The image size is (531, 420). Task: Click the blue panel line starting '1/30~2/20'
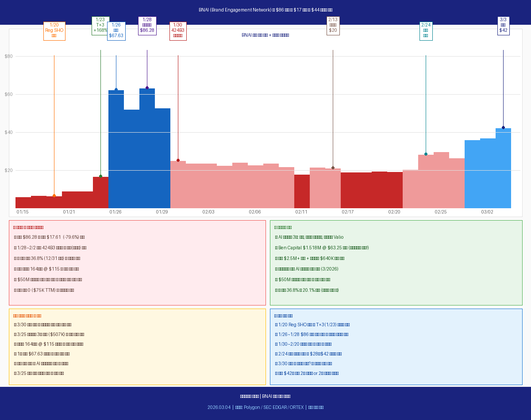pyautogui.click(x=303, y=344)
